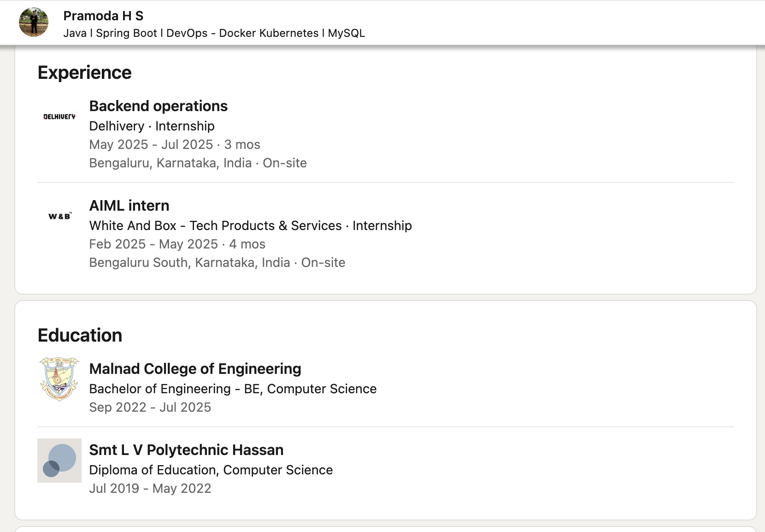The width and height of the screenshot is (765, 532).
Task: Open Malnad College of Engineering education entry
Action: pyautogui.click(x=195, y=368)
